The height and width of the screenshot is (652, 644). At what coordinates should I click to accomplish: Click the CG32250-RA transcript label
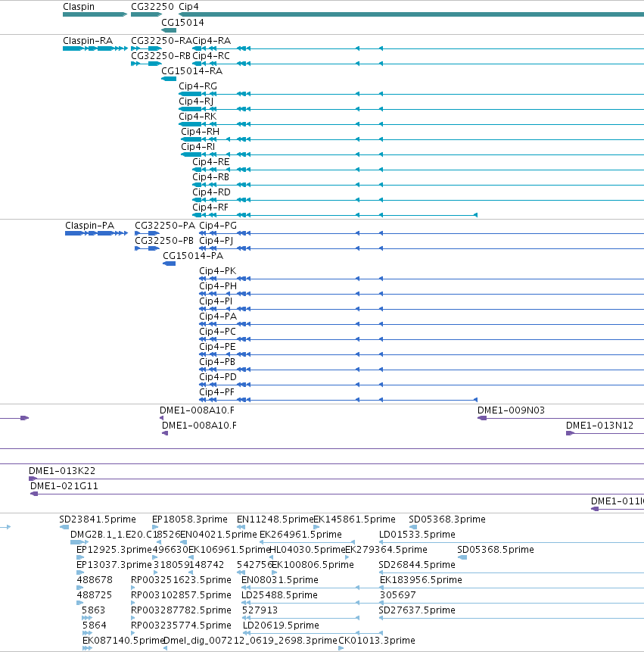162,41
